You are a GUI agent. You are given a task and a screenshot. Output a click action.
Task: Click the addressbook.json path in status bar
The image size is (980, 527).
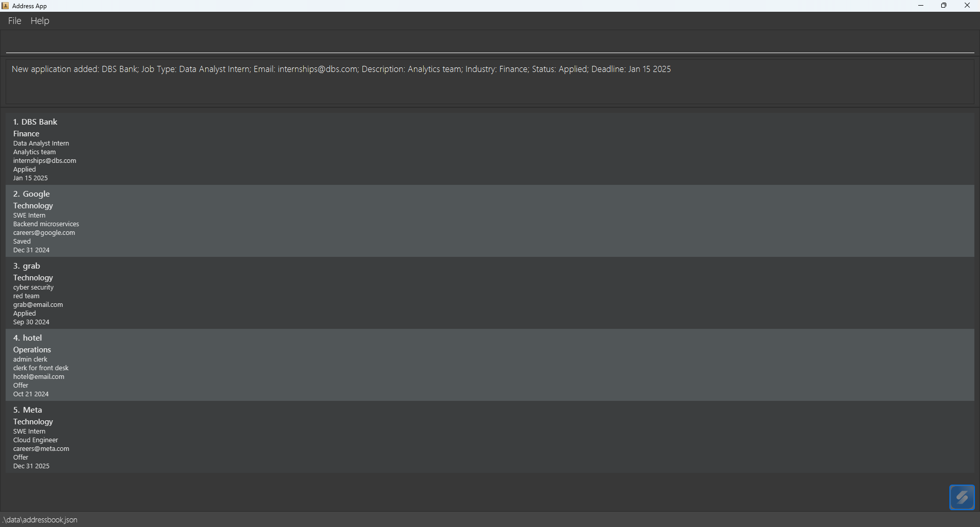(x=40, y=520)
